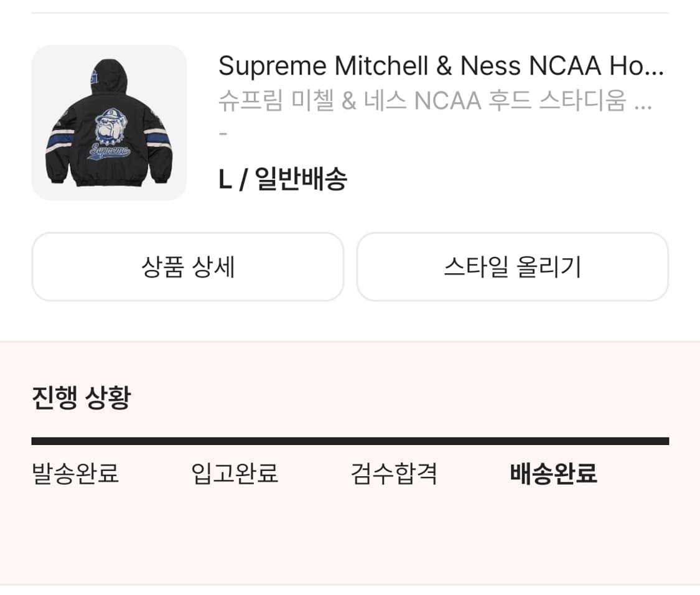Open the '상품 상세' product details button

(187, 266)
